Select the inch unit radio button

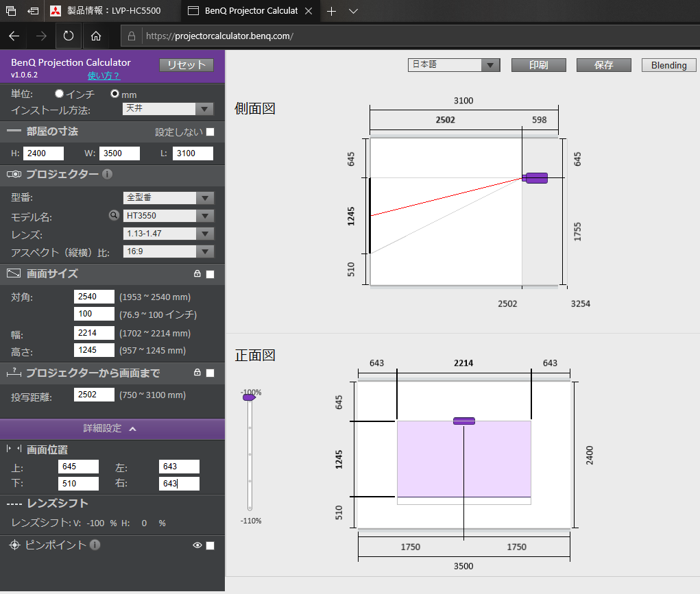[x=59, y=94]
